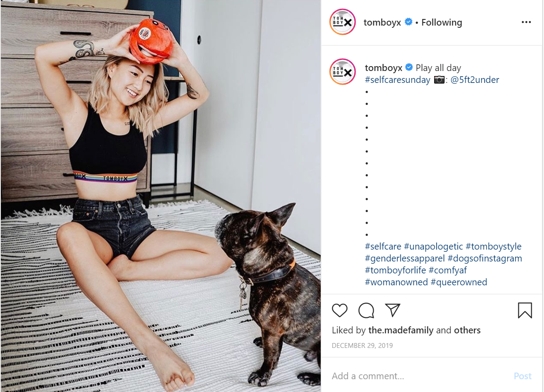This screenshot has height=392, width=544.
Task: Share the post with the paper plane icon
Action: tap(392, 310)
